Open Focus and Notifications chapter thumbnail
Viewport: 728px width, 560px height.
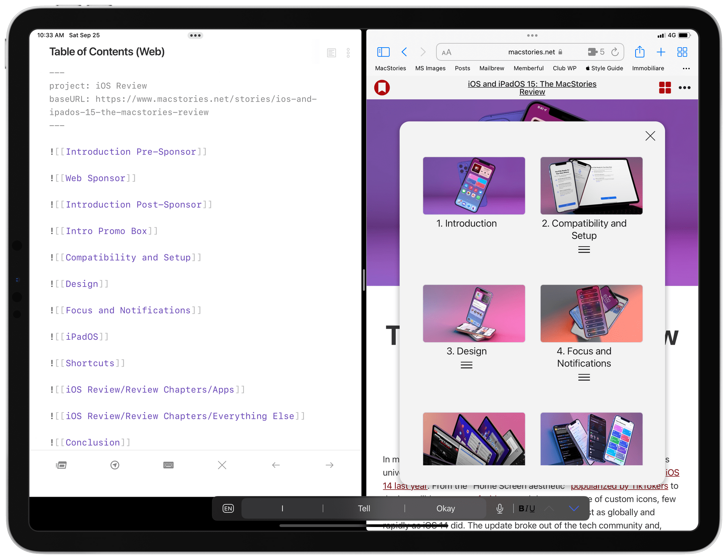click(x=591, y=313)
